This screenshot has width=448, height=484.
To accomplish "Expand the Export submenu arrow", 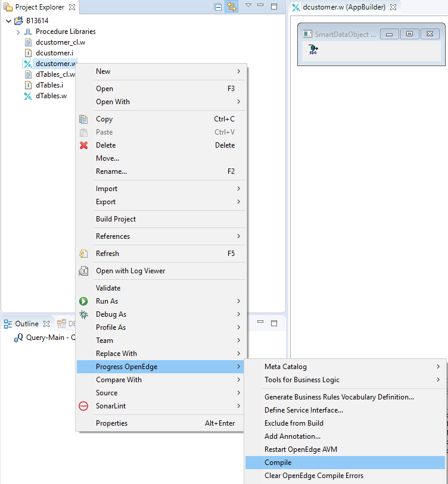I will [x=238, y=202].
